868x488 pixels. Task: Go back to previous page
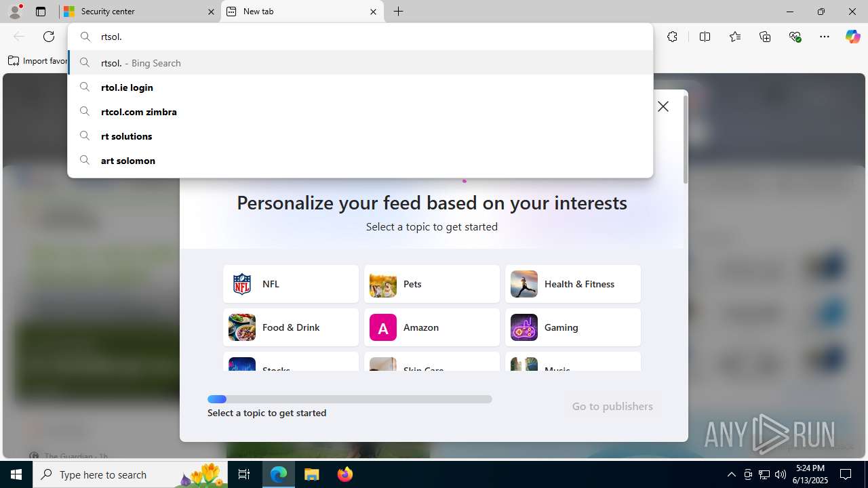point(19,37)
